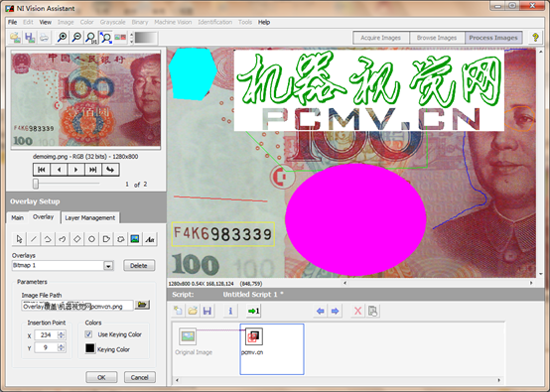Viewport: 550px width, 392px height.
Task: Click the X insertion point stepper arrows
Action: [62, 334]
